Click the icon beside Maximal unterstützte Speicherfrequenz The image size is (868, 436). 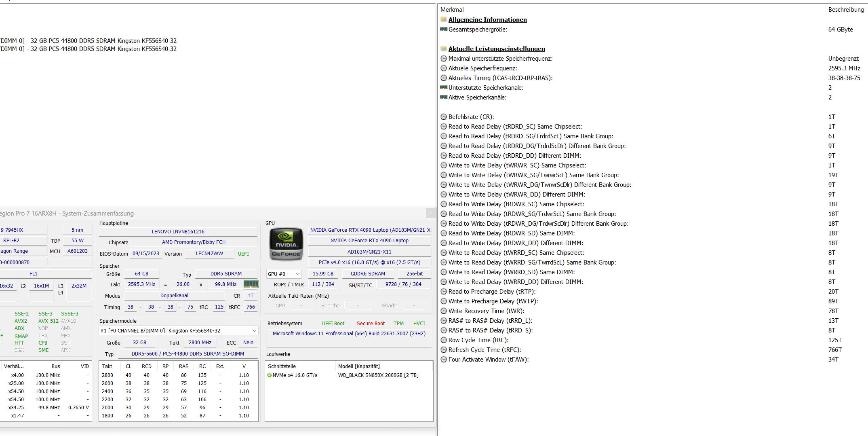[444, 58]
